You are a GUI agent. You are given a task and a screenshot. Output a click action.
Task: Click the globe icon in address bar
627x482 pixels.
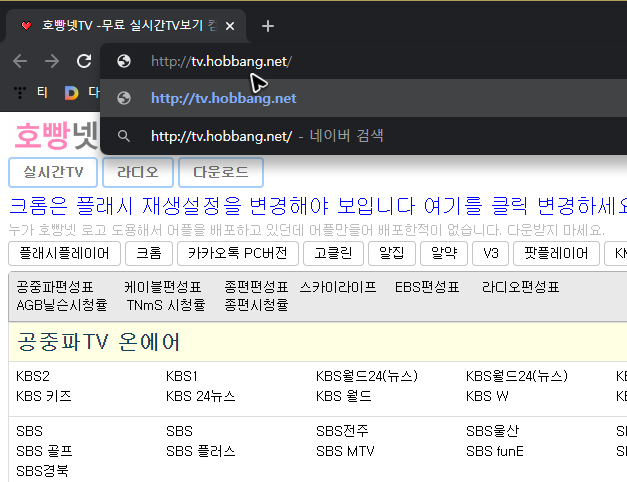coord(124,61)
